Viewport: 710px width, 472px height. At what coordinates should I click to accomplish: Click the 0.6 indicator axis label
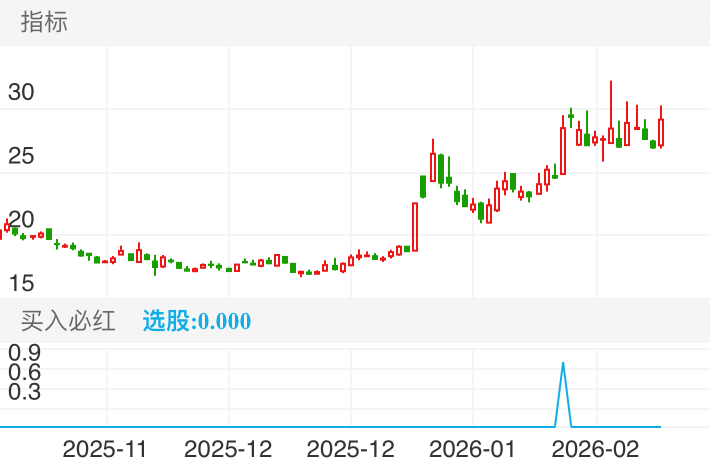pyautogui.click(x=24, y=372)
